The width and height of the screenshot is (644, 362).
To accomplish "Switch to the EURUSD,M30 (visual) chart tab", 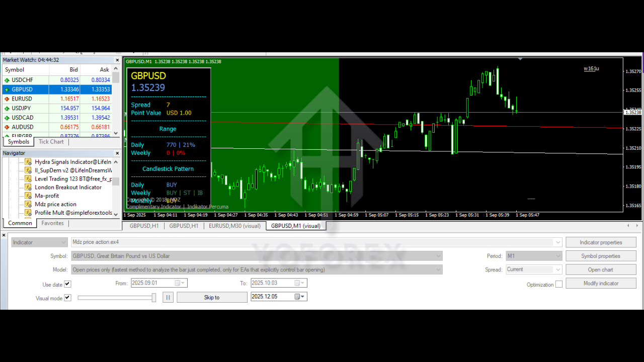I will (x=235, y=226).
